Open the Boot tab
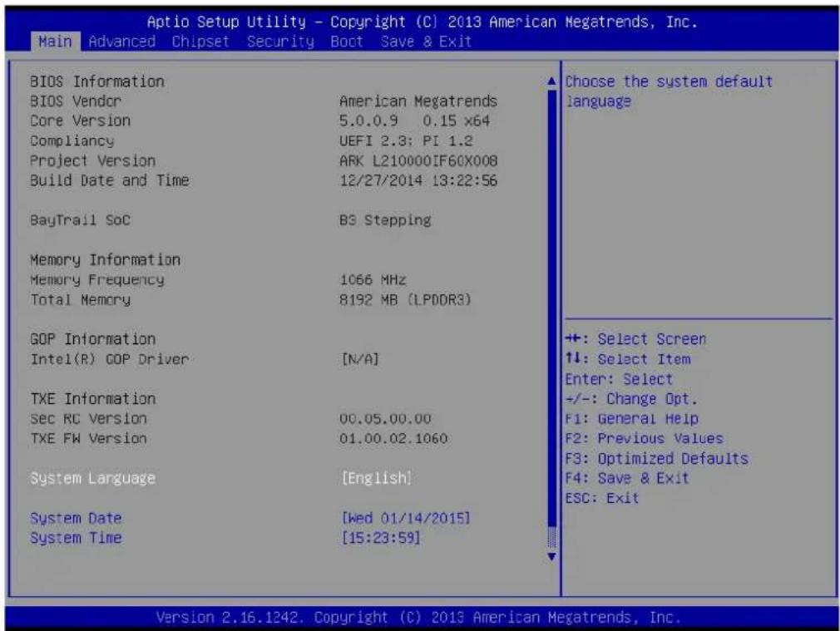 coord(347,42)
